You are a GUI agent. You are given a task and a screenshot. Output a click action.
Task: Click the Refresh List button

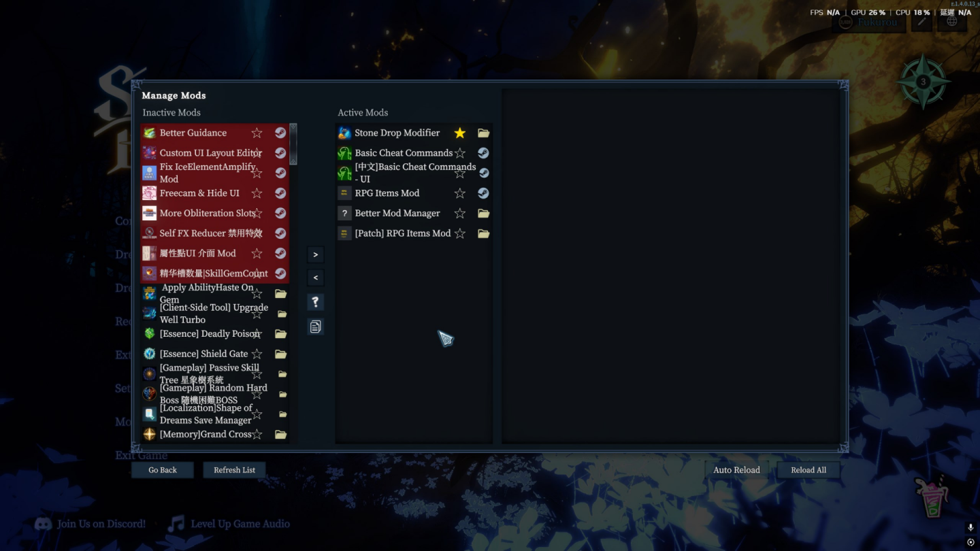coord(235,470)
